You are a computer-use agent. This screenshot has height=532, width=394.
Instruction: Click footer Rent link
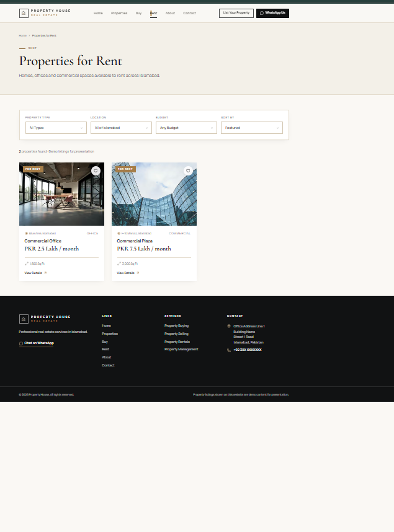pos(105,349)
